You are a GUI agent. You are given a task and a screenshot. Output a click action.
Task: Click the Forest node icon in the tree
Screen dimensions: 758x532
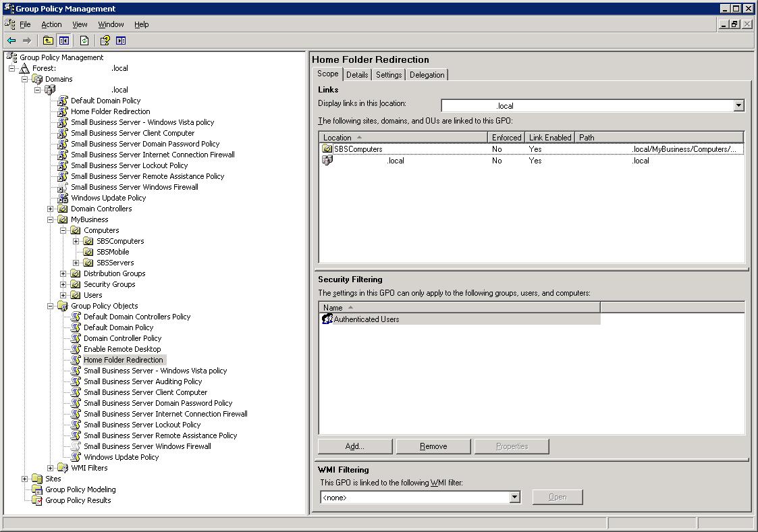pyautogui.click(x=24, y=68)
